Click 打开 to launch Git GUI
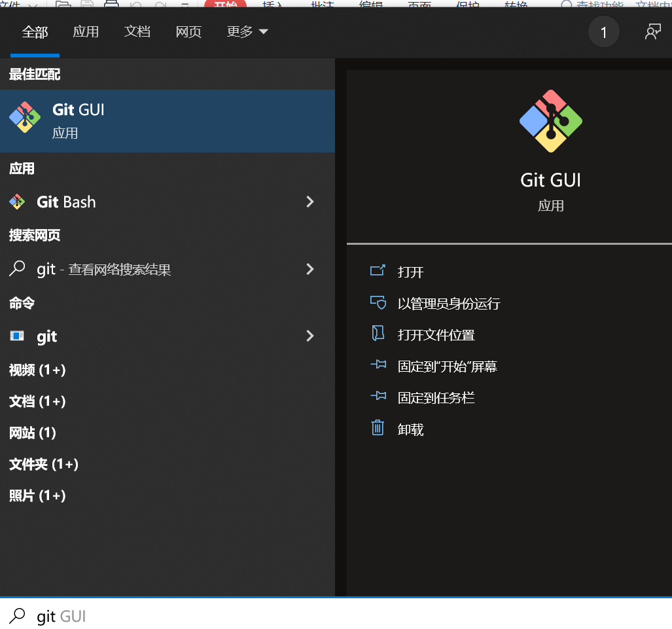672x629 pixels. [410, 272]
